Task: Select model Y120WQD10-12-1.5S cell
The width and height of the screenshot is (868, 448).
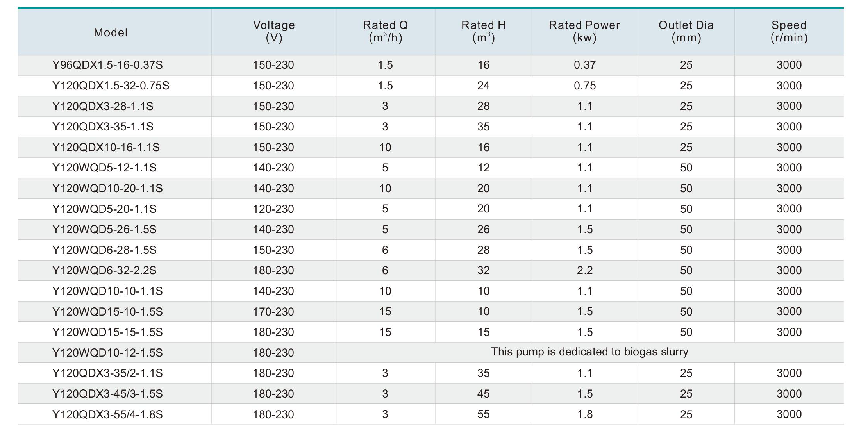Action: click(107, 353)
